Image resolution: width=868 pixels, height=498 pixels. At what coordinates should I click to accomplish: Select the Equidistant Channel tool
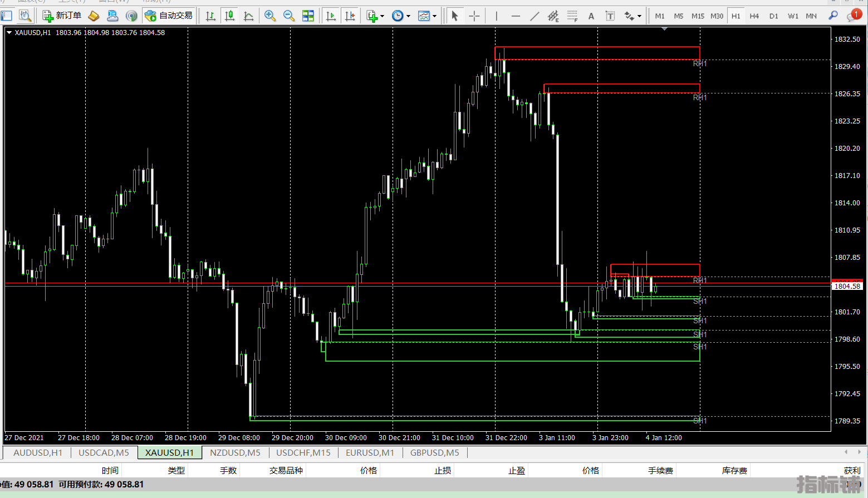point(553,16)
